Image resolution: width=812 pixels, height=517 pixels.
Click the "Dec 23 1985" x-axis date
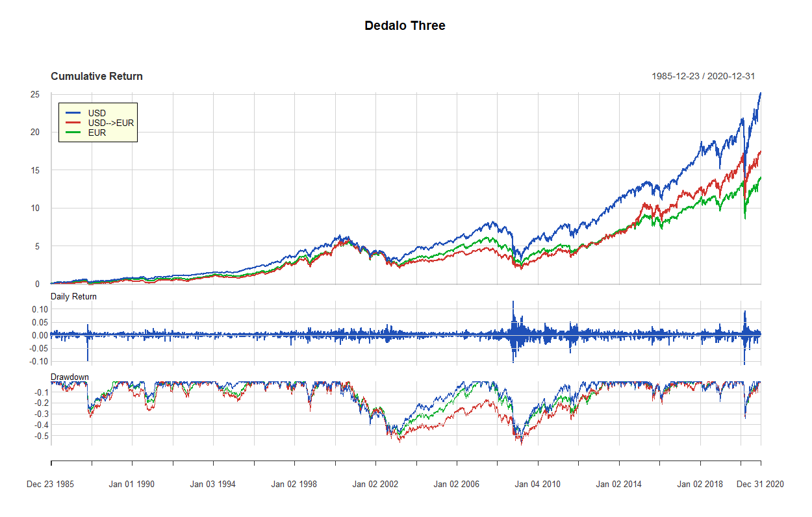click(x=50, y=485)
